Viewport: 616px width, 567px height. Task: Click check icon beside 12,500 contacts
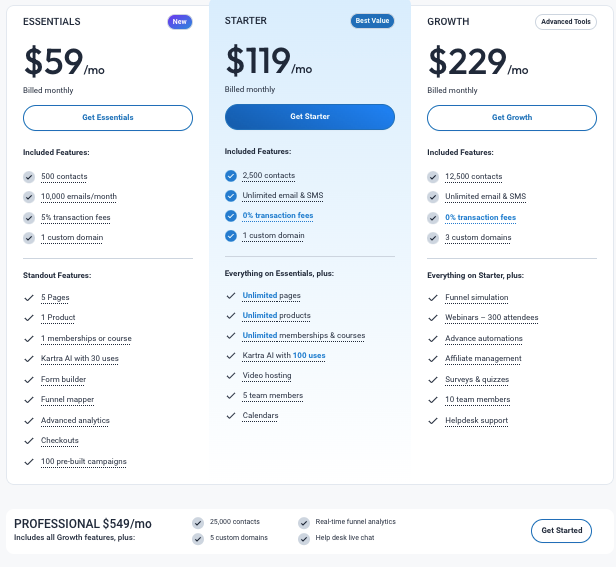tap(433, 177)
